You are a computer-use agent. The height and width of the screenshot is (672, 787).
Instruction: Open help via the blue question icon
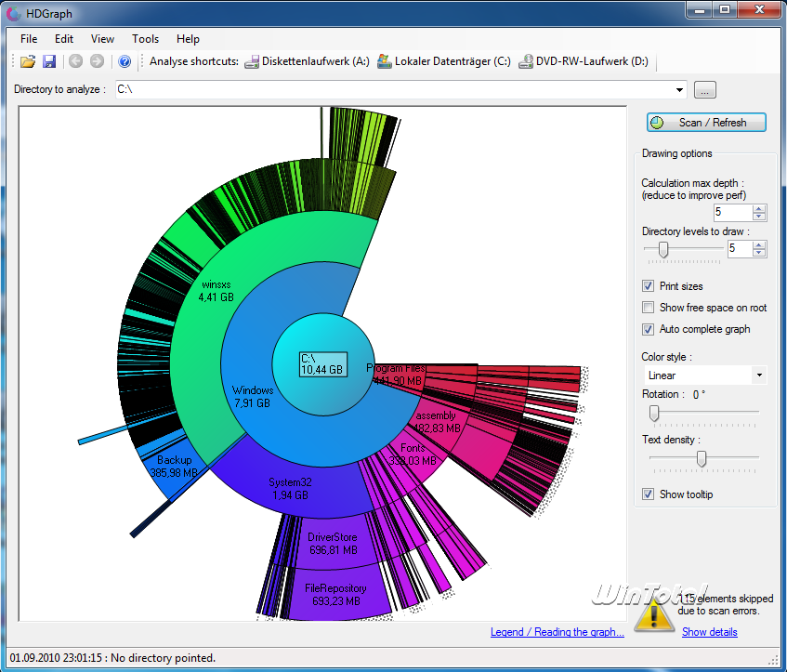(x=125, y=62)
